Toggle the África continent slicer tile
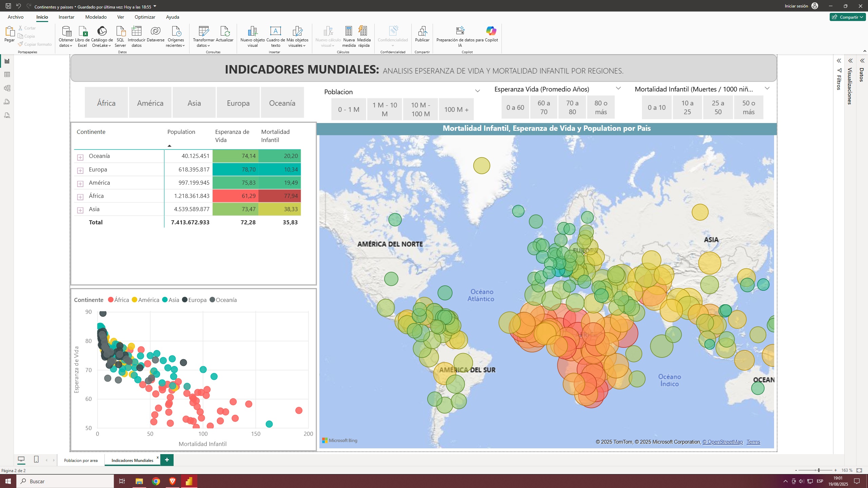868x488 pixels. (106, 103)
